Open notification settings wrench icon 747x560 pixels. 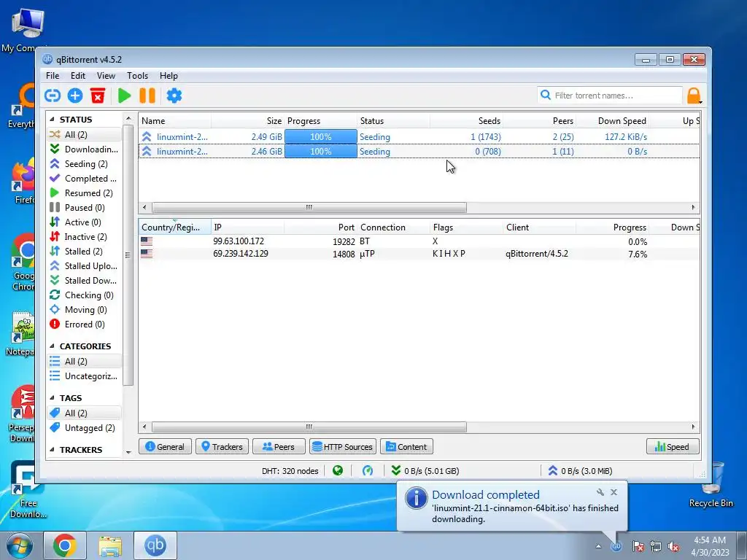[x=600, y=492]
